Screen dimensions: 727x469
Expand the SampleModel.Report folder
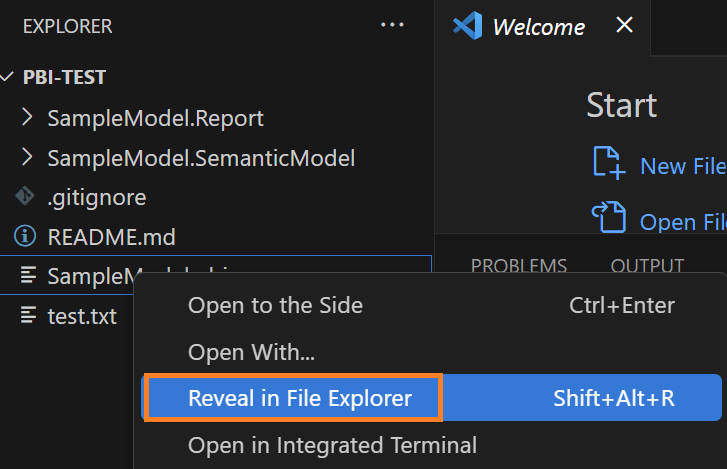[x=27, y=118]
